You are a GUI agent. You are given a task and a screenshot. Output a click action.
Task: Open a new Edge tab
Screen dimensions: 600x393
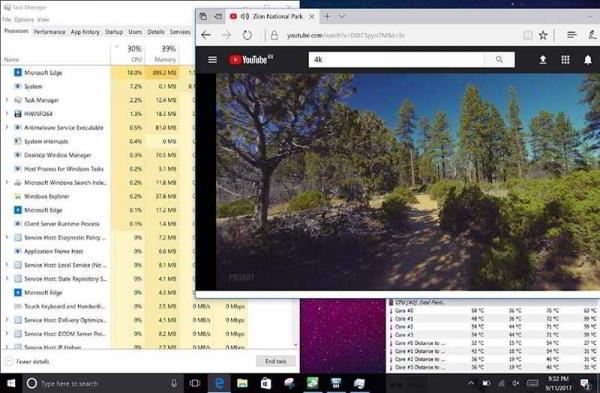pyautogui.click(x=327, y=16)
